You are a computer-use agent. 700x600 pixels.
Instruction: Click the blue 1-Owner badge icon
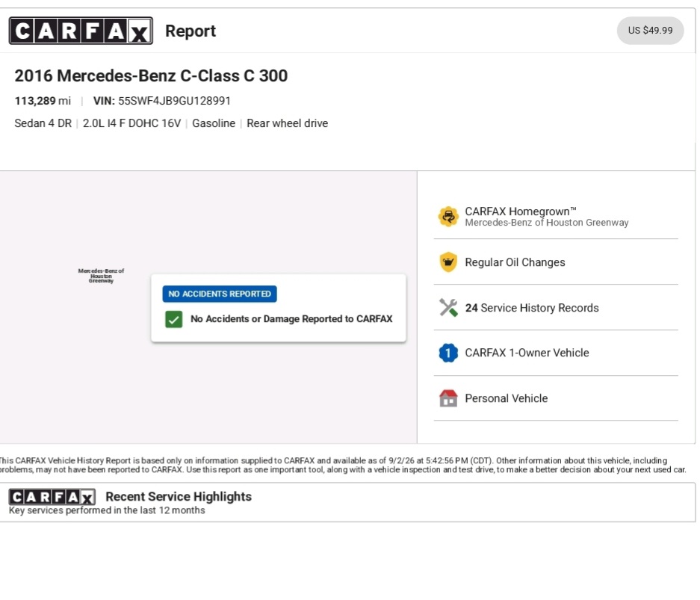tap(448, 353)
